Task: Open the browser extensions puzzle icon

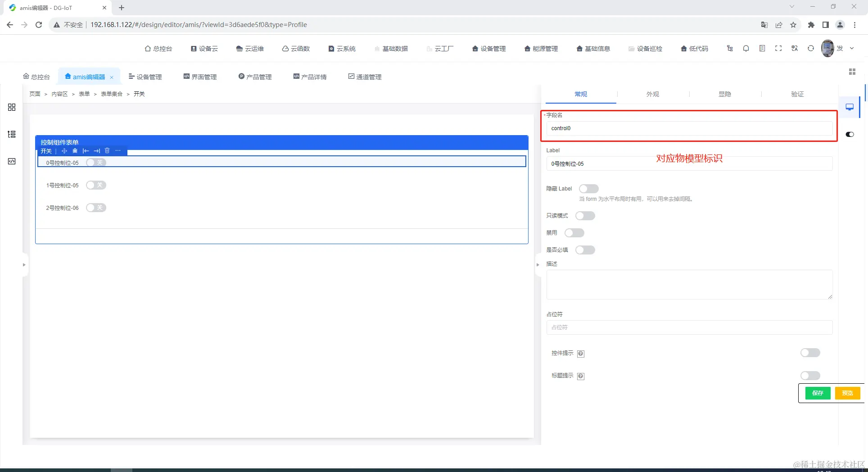Action: pyautogui.click(x=811, y=25)
